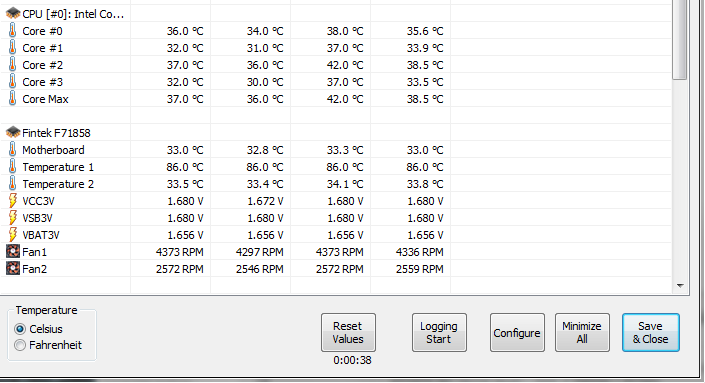Click the chip icon beside Fintek F71858
The image size is (705, 383).
13,133
